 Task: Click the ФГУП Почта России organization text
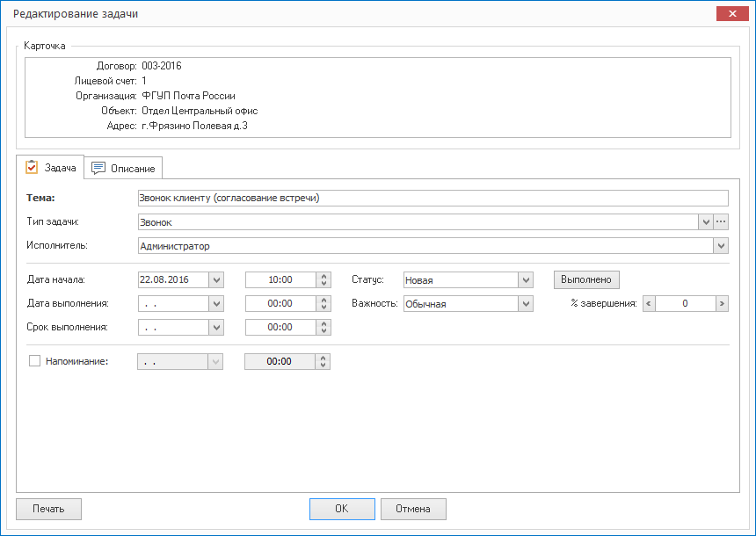pos(188,96)
